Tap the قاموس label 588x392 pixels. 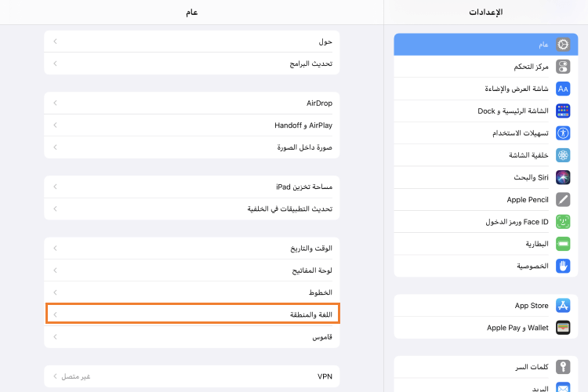(x=322, y=337)
